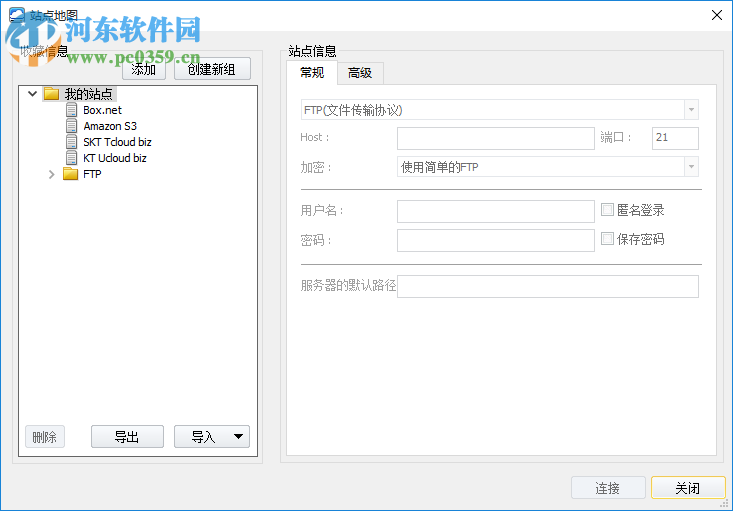Click the 关闭 button
Viewport: 733px width, 511px height.
point(688,488)
